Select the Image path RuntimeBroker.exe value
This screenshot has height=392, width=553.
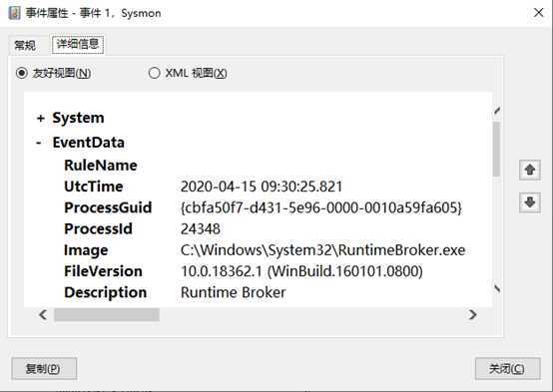click(x=322, y=250)
